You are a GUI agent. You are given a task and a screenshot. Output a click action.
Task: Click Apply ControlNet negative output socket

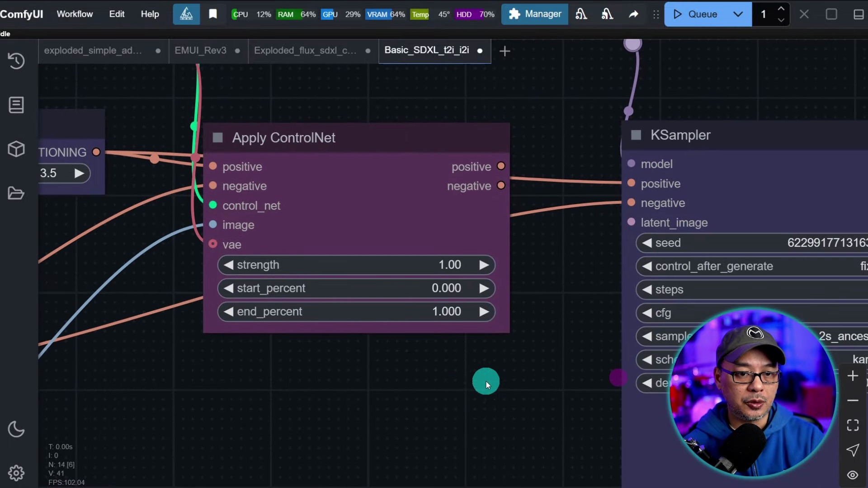tap(501, 185)
